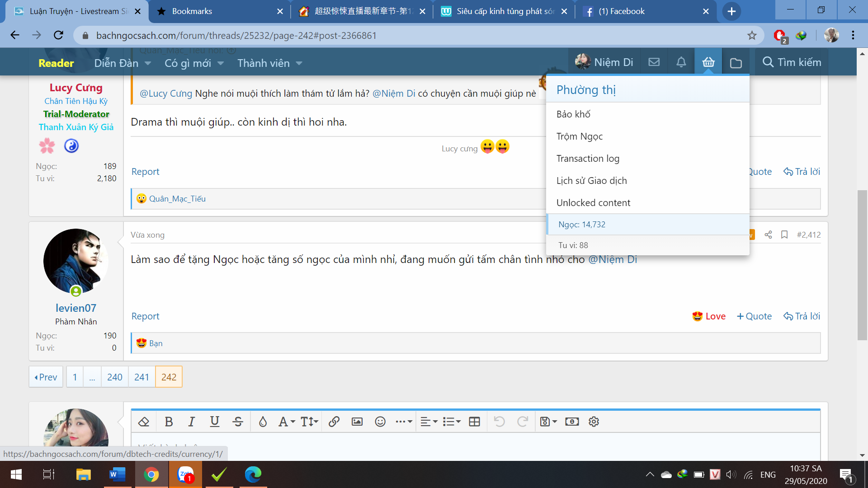
Task: Go to page 241
Action: pos(142,377)
